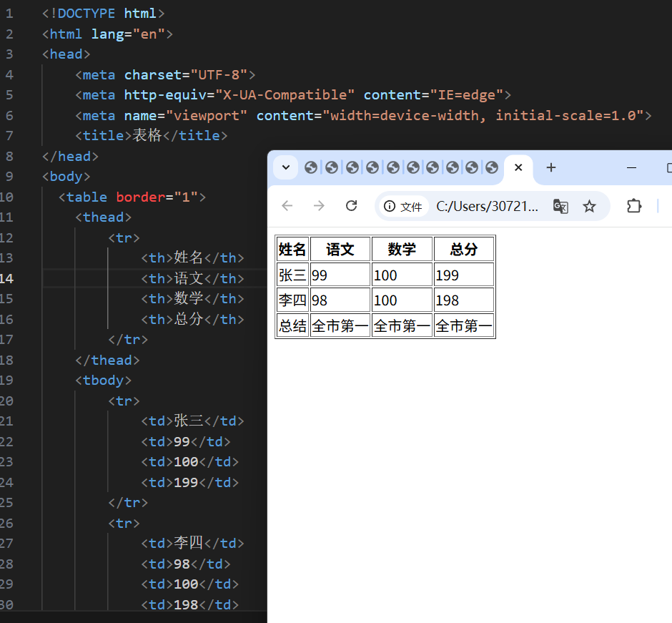Minimize the browser window
The height and width of the screenshot is (623, 672).
pyautogui.click(x=631, y=167)
